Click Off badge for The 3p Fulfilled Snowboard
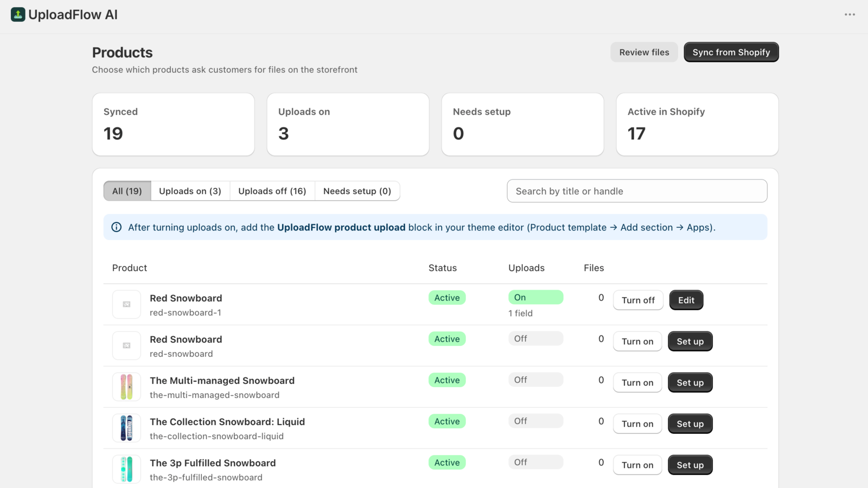Viewport: 868px width, 488px height. click(x=536, y=462)
